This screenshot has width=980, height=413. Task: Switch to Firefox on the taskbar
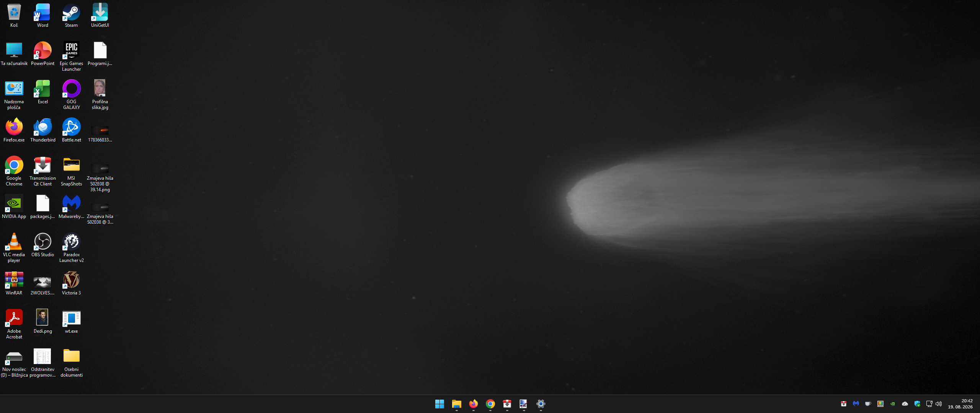(473, 404)
